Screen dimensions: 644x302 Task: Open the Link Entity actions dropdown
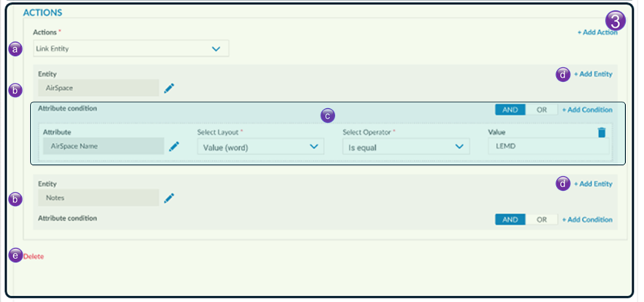click(131, 49)
